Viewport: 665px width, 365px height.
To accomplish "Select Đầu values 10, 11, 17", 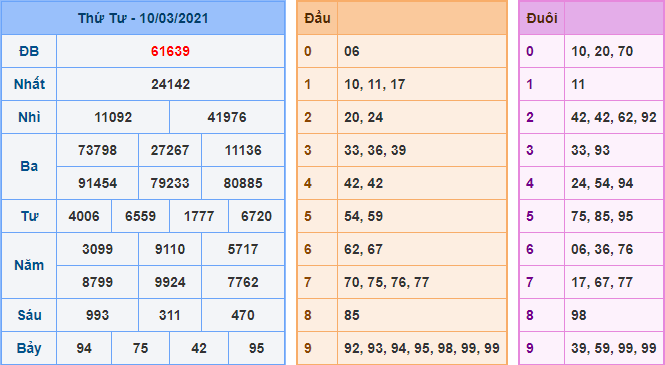I will click(374, 84).
